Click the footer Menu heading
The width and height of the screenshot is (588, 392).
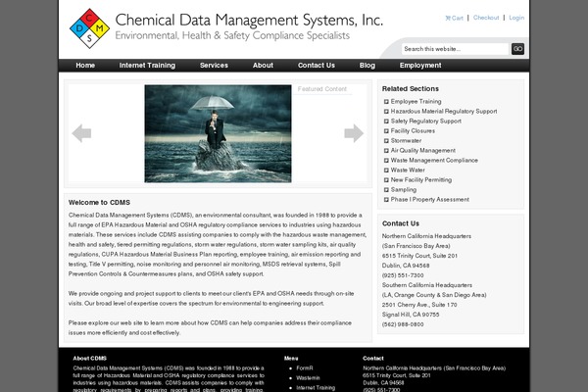[x=291, y=359]
